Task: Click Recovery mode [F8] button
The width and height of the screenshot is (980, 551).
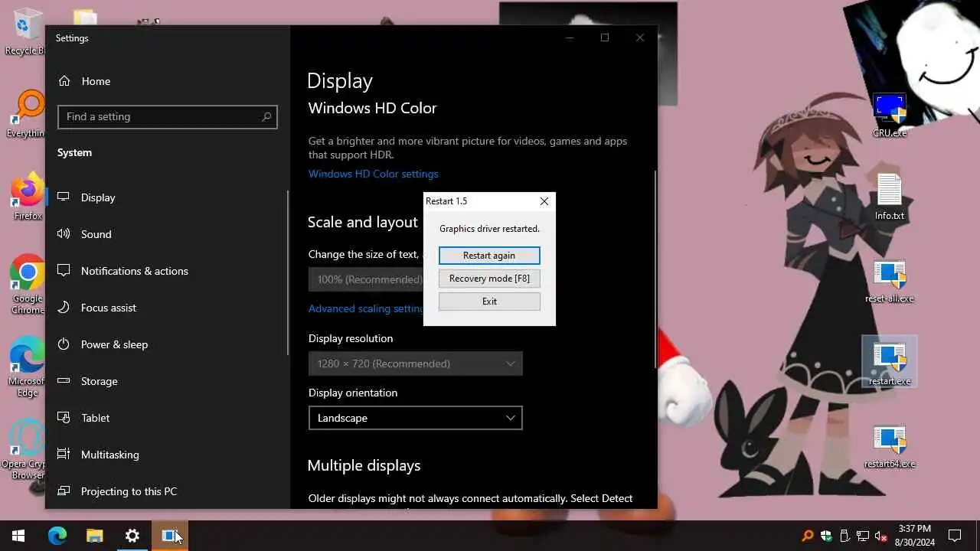Action: [489, 279]
